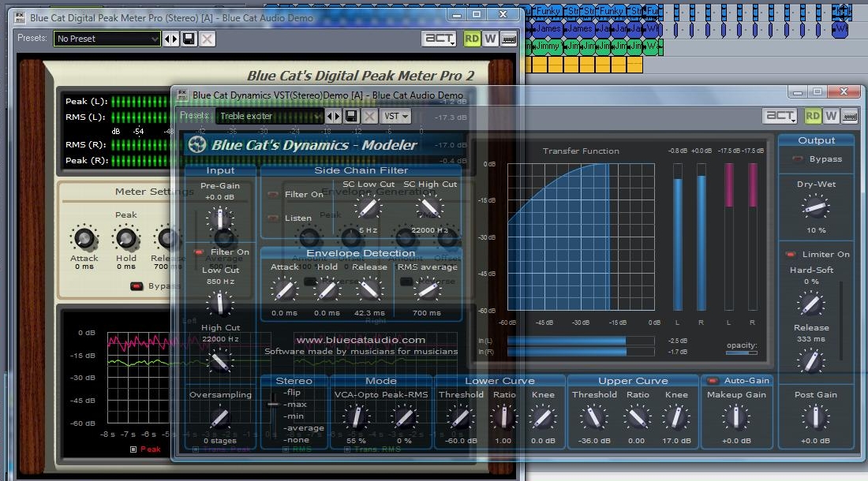Click the Dry-Wet knob in Output section
The image size is (868, 481).
815,208
